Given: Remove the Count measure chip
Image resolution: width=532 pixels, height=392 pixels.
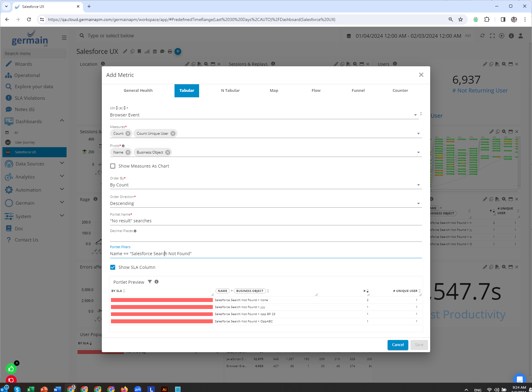Looking at the screenshot, I should (128, 134).
